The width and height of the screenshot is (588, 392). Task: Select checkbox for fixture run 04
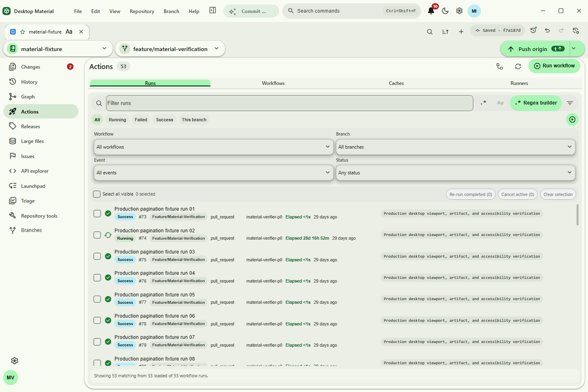[x=97, y=277]
